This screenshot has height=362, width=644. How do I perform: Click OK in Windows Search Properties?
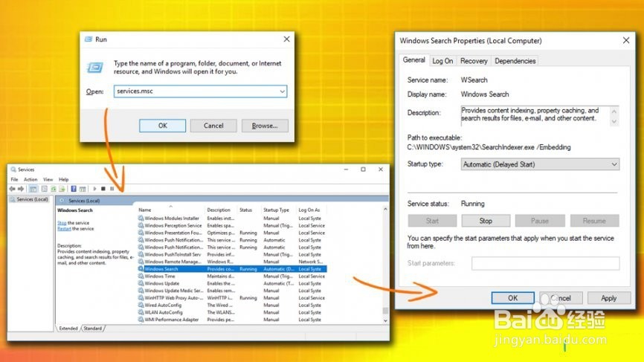[513, 298]
